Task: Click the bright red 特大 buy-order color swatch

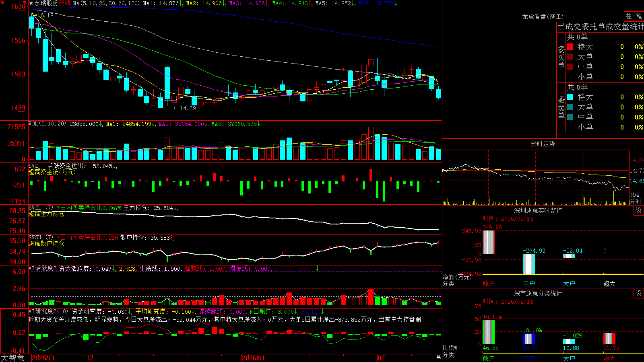Action: (x=570, y=47)
